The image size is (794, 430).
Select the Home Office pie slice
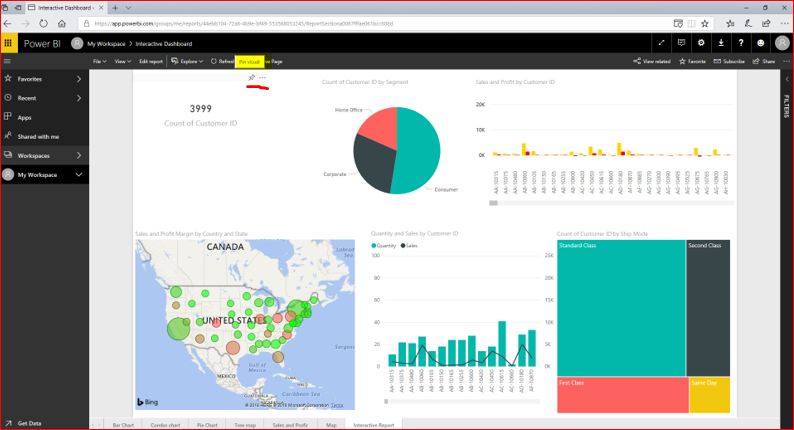point(382,129)
